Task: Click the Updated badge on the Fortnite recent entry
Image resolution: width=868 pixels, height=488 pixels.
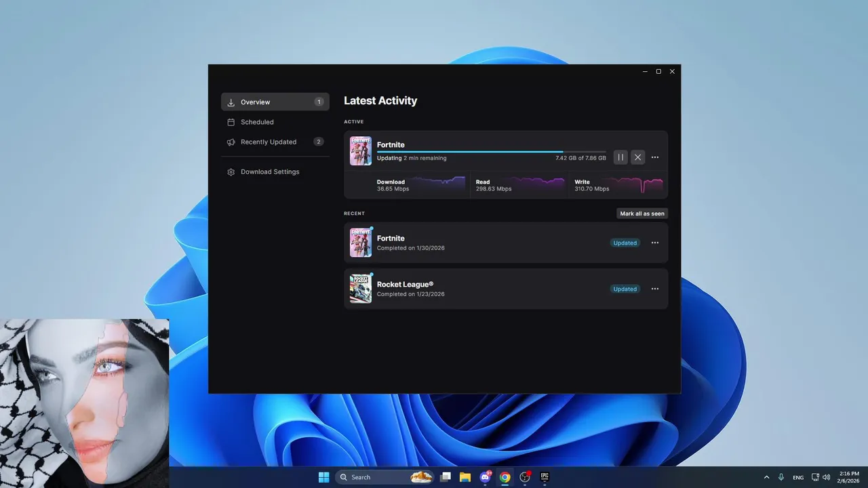Action: click(x=625, y=243)
